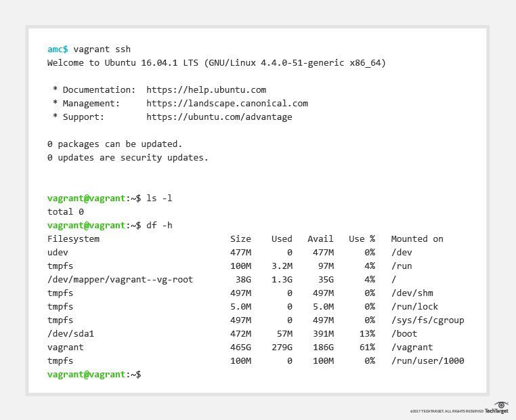Open the landscape.canonical.com management link
The image size is (516, 420).
227,103
